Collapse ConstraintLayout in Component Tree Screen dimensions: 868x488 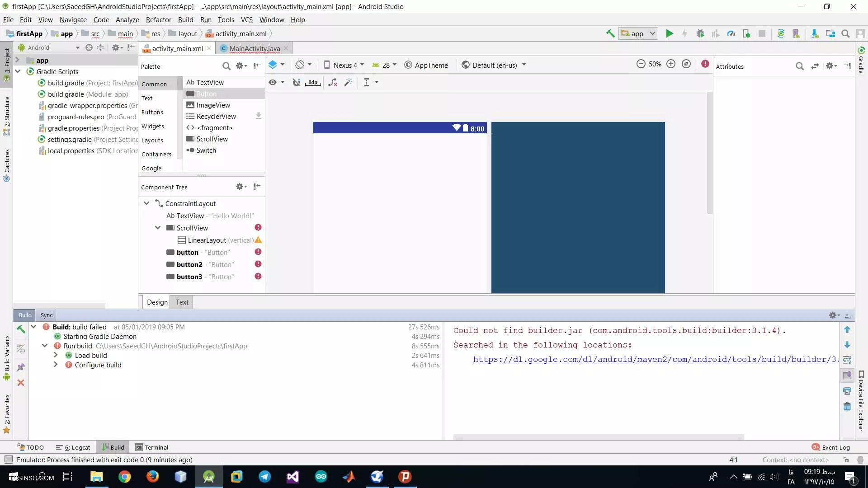click(146, 203)
